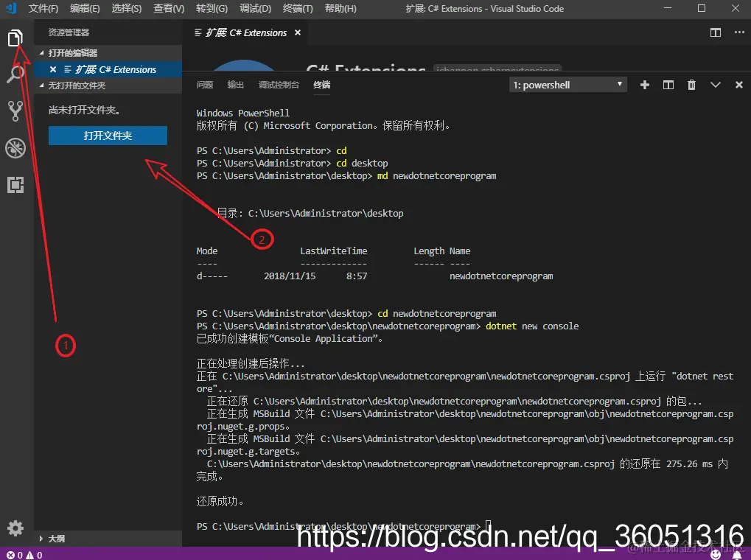Open the 帮助(H) menu

[340, 8]
